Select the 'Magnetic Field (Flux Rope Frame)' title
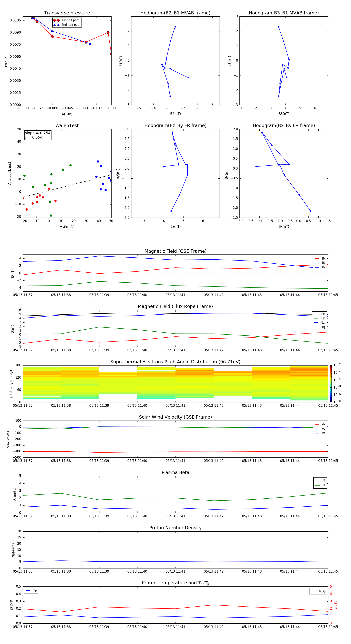Screen dimensions: 351x644 tap(175, 307)
